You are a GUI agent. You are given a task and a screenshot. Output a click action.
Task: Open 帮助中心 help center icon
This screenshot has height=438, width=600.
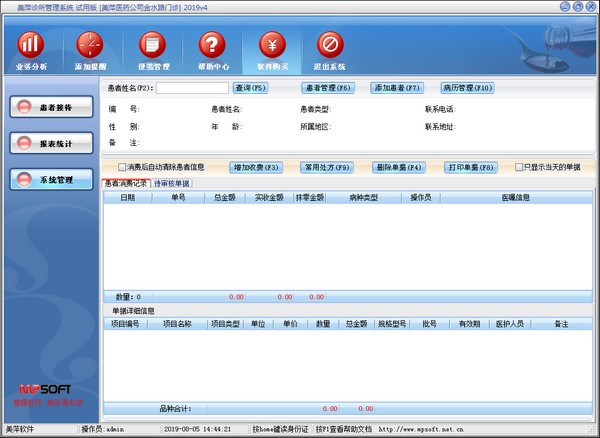pos(211,46)
